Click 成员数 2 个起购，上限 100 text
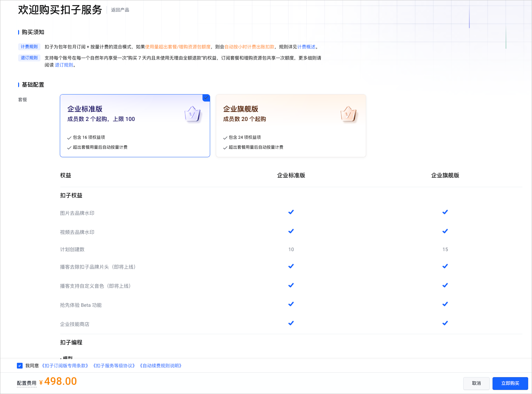This screenshot has width=532, height=394. point(101,119)
